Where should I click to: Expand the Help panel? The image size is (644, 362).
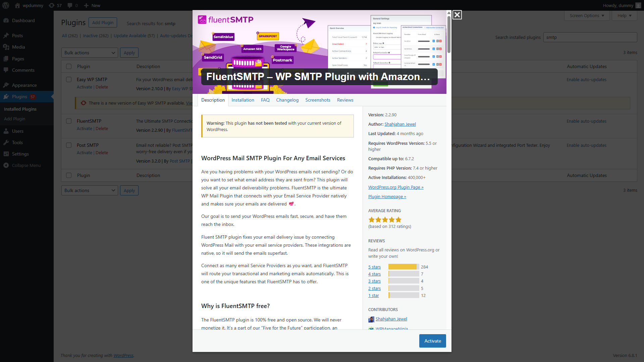(624, 15)
